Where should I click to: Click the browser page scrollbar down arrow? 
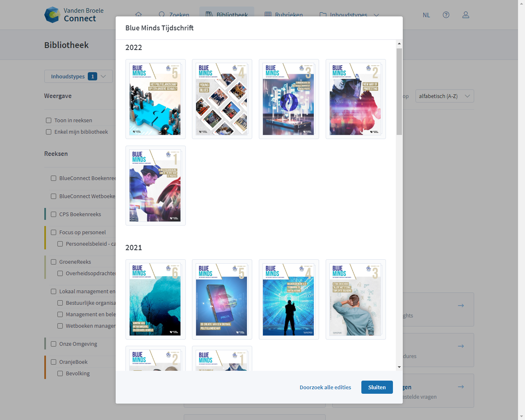(x=522, y=416)
